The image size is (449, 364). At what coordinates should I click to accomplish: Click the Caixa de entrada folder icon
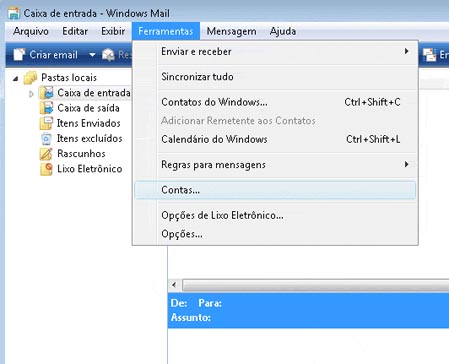point(47,93)
